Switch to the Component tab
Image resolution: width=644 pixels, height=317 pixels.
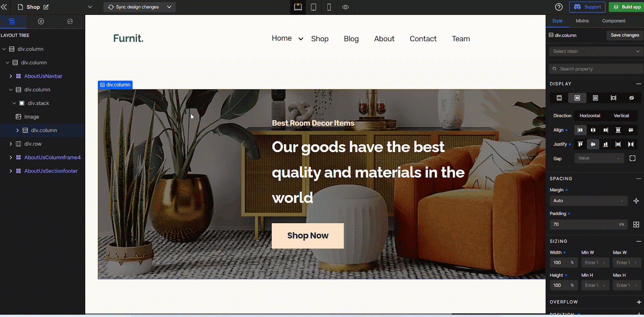click(x=613, y=21)
